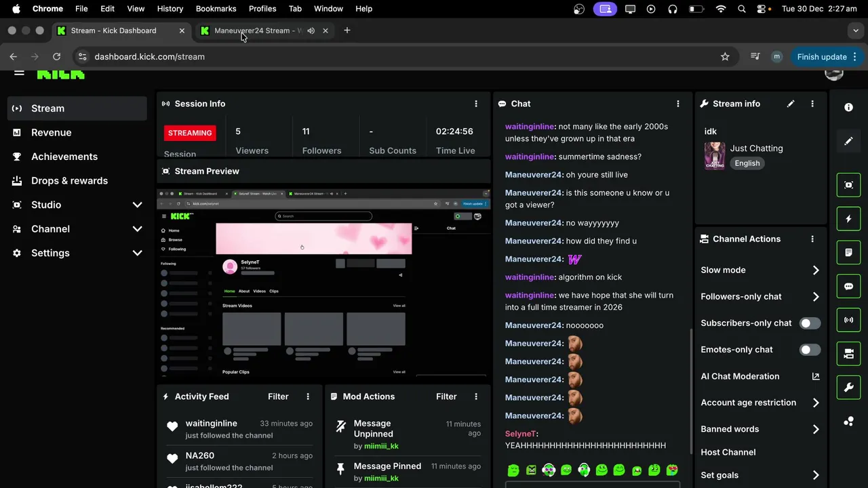Open a new Chrome tab
Image resolution: width=868 pixels, height=488 pixels.
(347, 30)
